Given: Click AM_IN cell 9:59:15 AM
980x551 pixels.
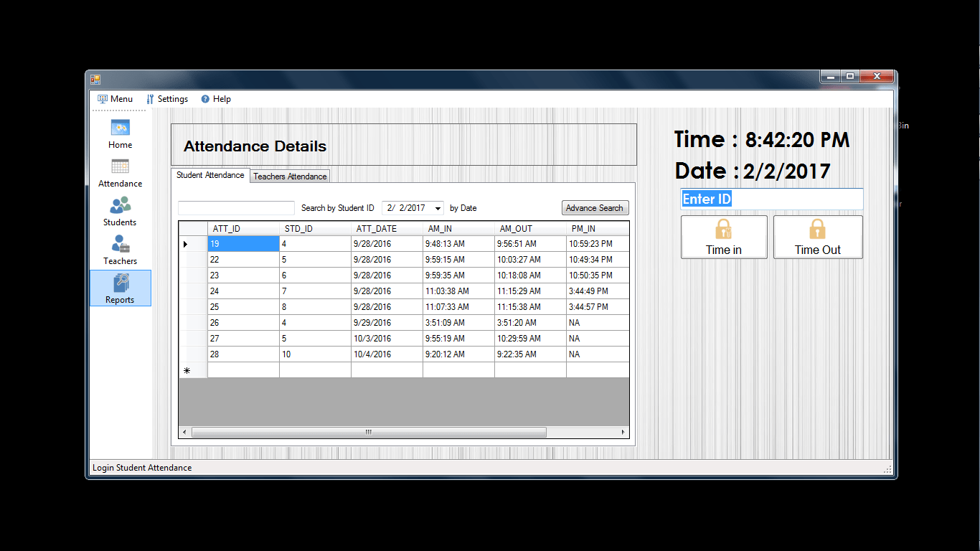Looking at the screenshot, I should pyautogui.click(x=458, y=260).
